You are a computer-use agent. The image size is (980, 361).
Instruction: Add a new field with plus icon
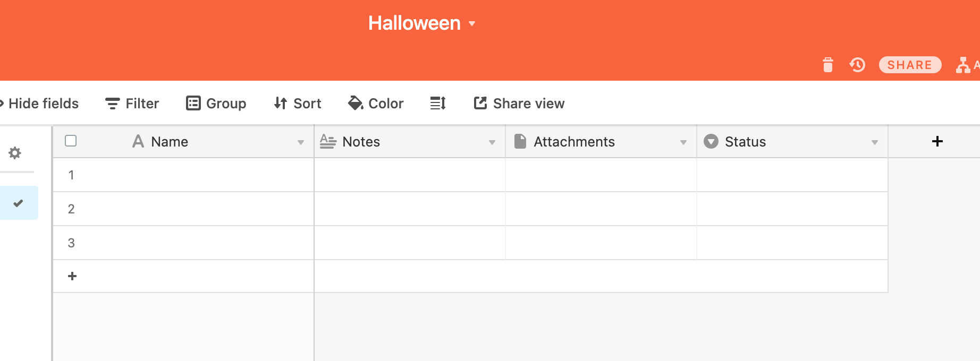[x=937, y=141]
